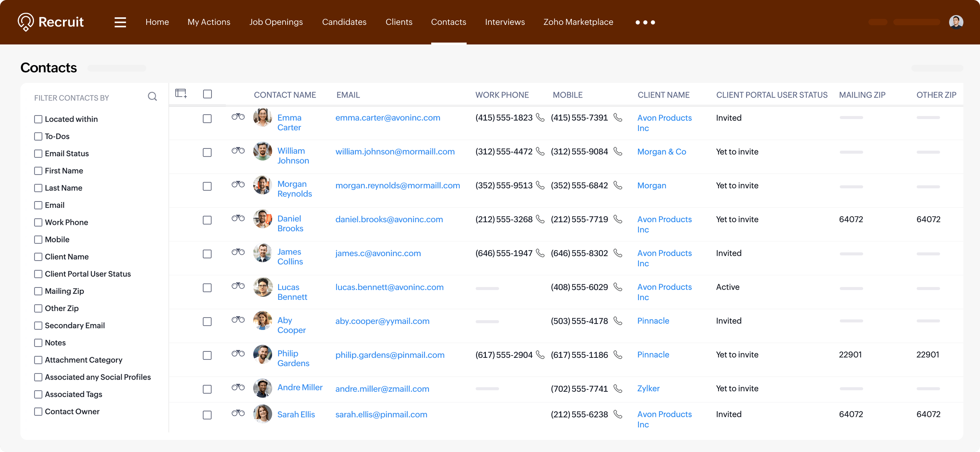Check the select-all contacts checkbox
The width and height of the screenshot is (980, 452).
(207, 94)
